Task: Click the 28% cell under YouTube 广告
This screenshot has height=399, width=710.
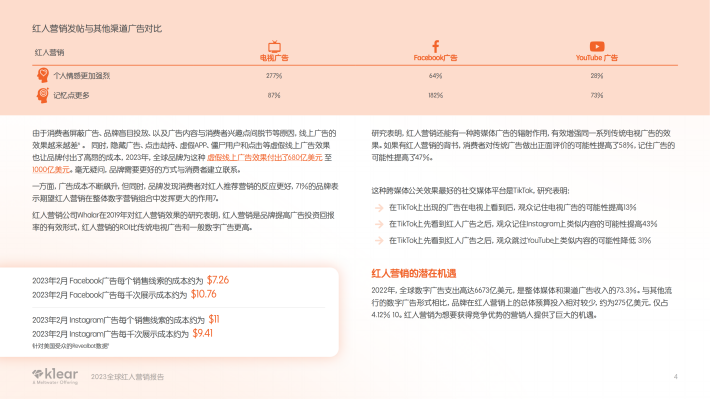Action: [x=597, y=76]
